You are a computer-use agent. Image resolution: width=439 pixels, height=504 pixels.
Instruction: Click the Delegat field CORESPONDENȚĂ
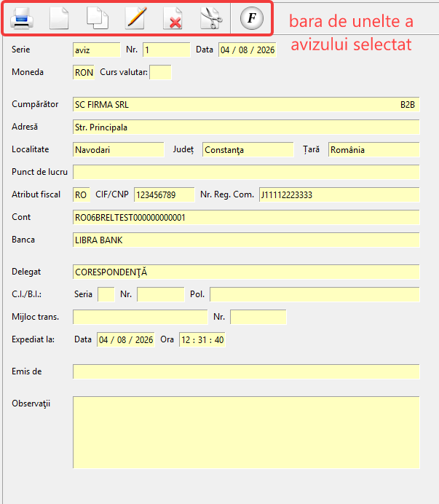click(x=246, y=272)
